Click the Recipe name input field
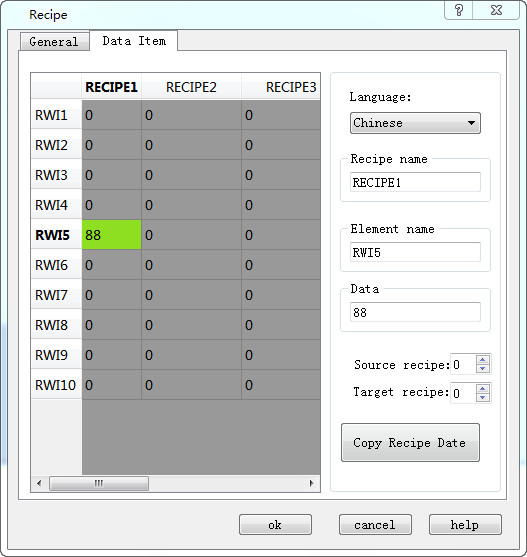The height and width of the screenshot is (557, 527). click(x=415, y=182)
